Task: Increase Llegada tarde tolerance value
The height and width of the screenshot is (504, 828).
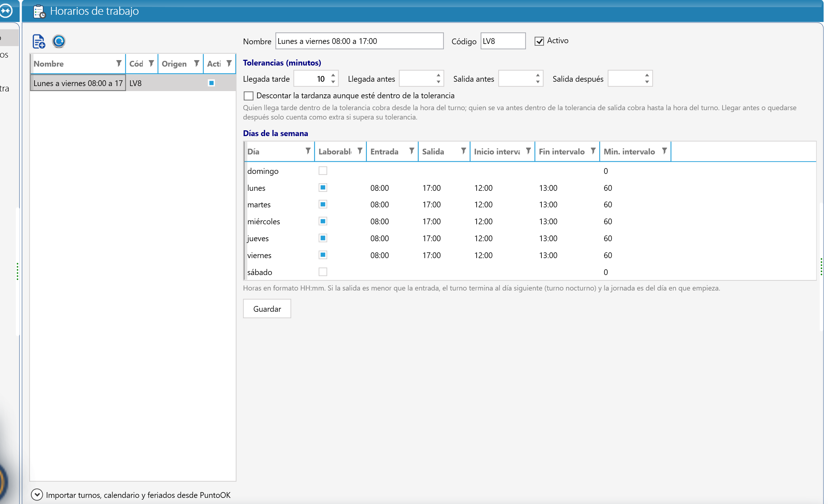Action: [333, 75]
